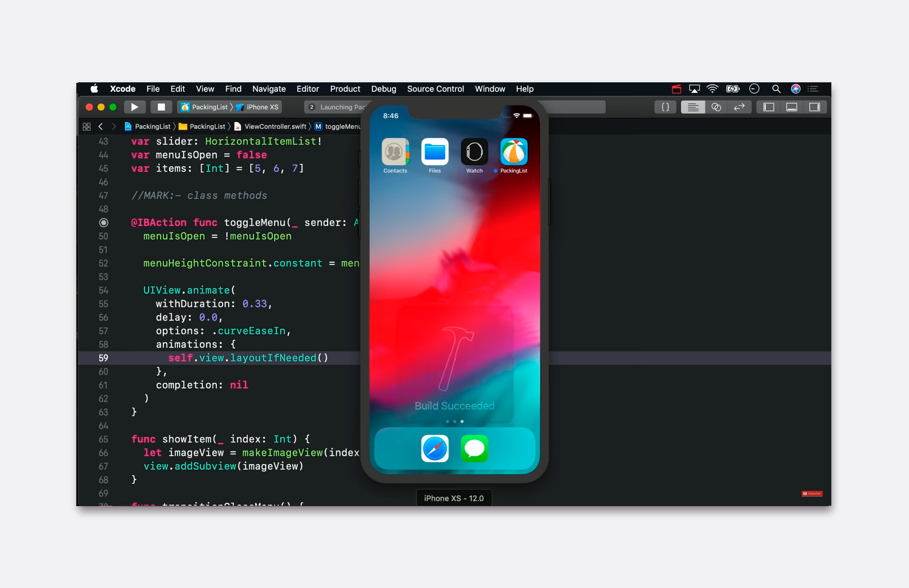Open macOS Spotlight search icon

776,88
